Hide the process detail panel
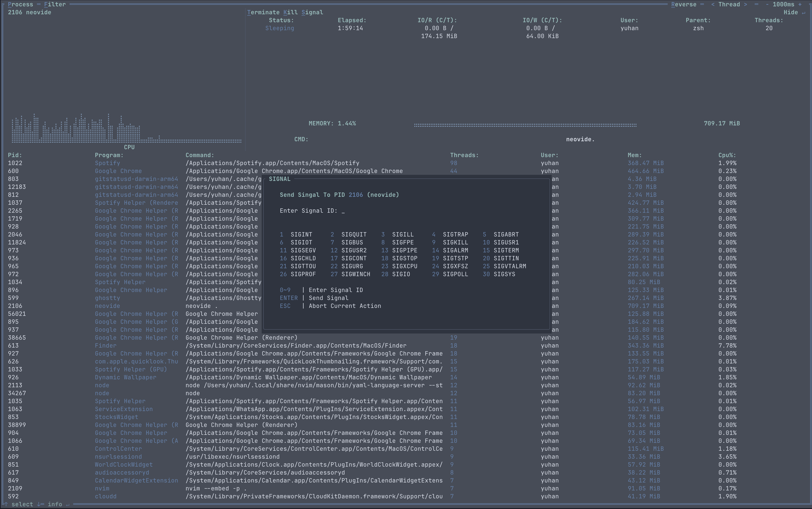 [790, 12]
